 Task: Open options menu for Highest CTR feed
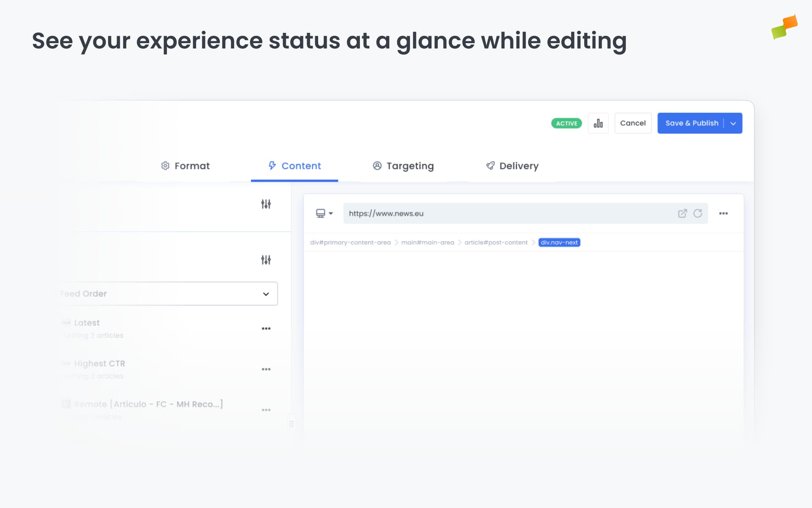(266, 369)
